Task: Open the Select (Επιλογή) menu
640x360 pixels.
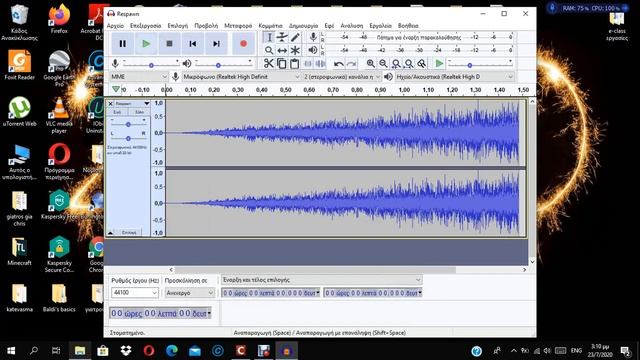Action: click(x=178, y=26)
